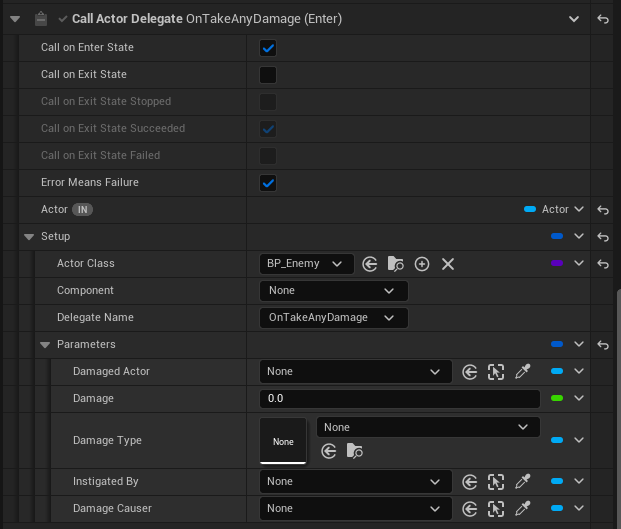Open the Instigated By None dropdown
Image resolution: width=621 pixels, height=529 pixels.
[x=356, y=481]
